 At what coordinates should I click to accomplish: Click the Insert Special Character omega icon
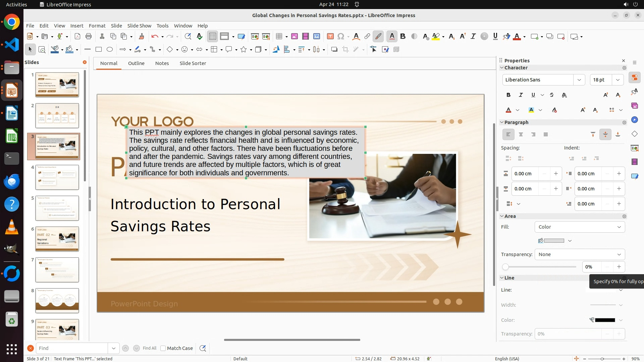[x=341, y=37]
